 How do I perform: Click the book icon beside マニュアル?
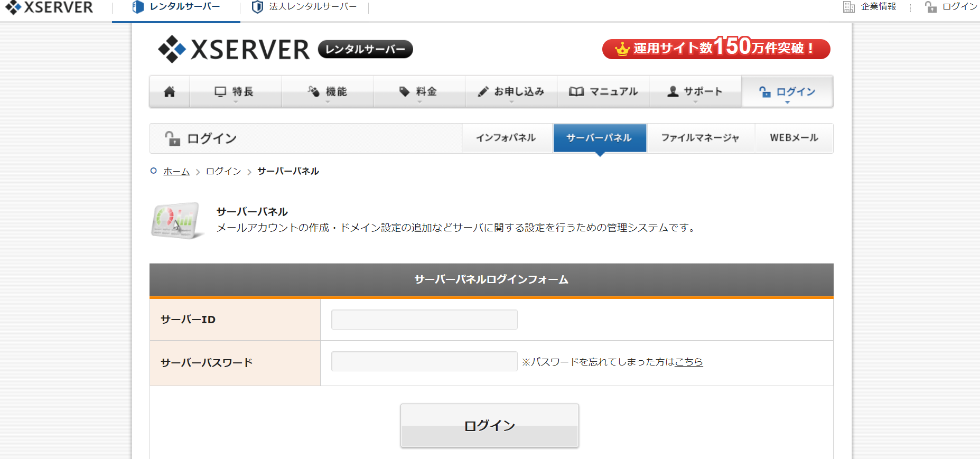click(x=576, y=91)
